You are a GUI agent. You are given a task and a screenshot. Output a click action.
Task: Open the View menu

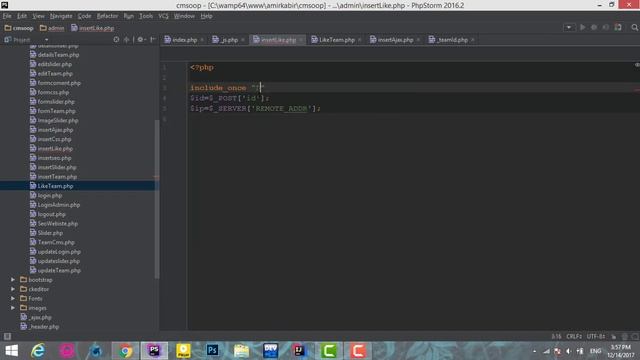coord(38,16)
